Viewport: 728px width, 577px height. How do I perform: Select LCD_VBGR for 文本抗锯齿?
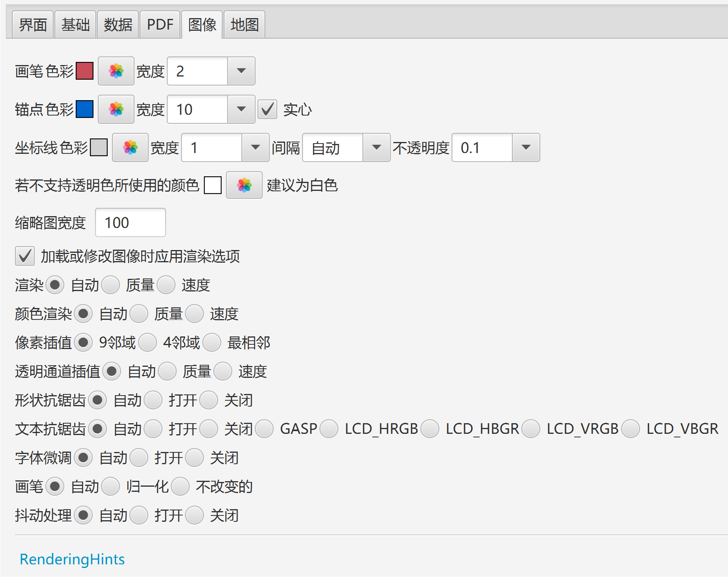(x=631, y=429)
